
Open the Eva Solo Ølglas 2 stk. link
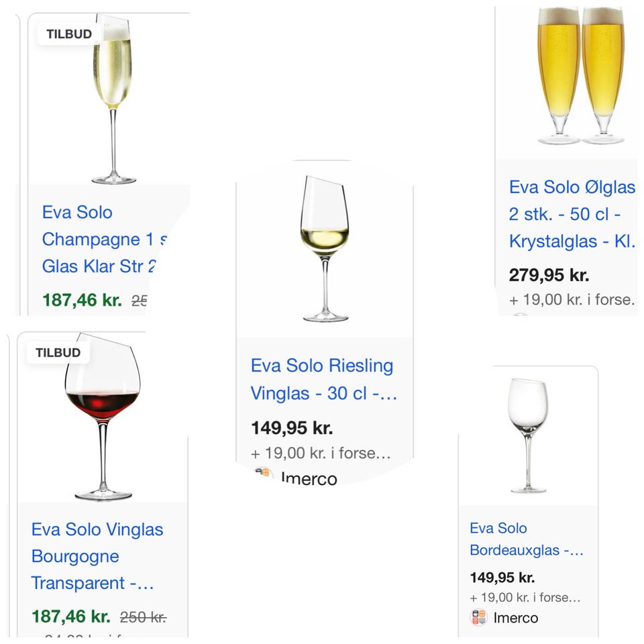(572, 214)
